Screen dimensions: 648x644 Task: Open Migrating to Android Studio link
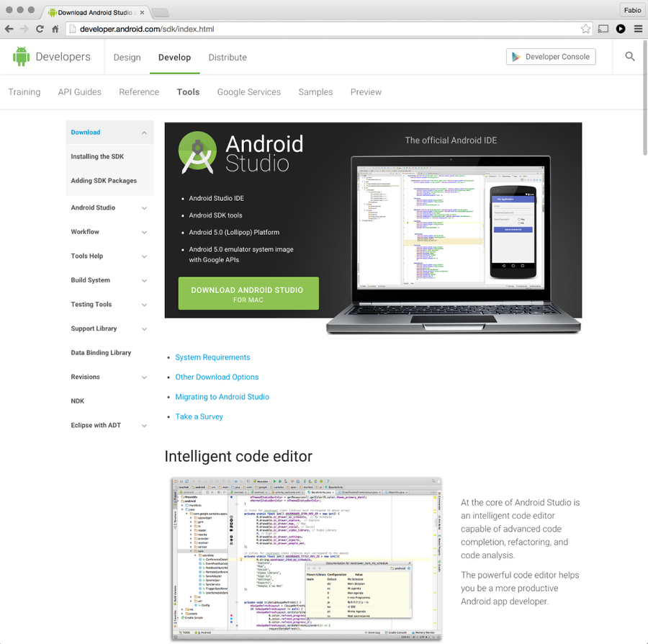click(x=222, y=397)
